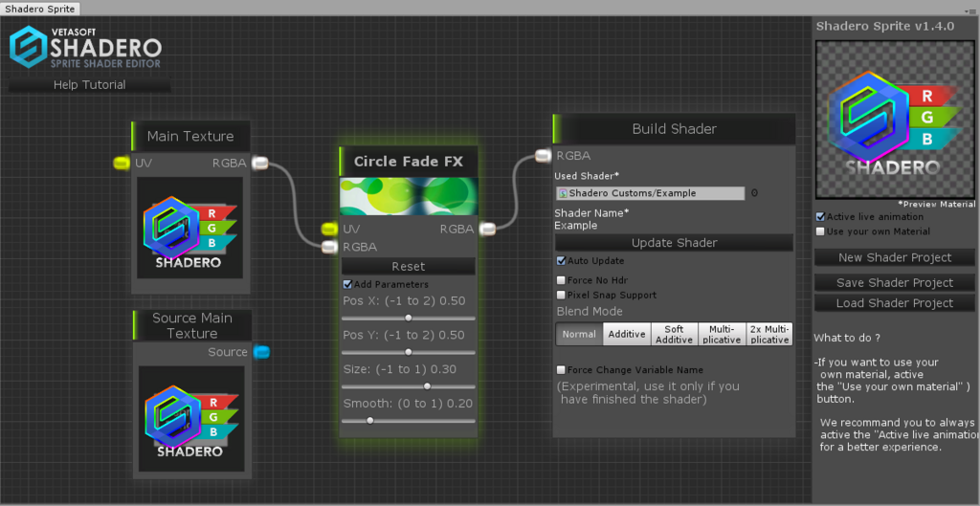
Task: Click the yellow UV input port on Main Texture
Action: (x=122, y=163)
